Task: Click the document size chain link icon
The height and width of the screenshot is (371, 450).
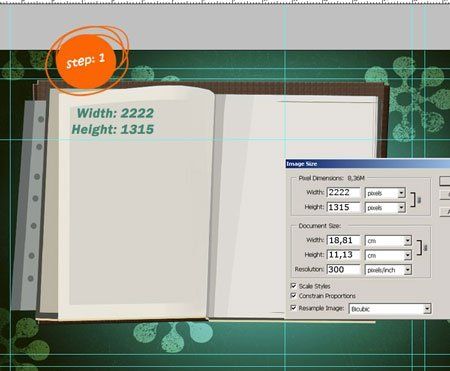Action: (x=425, y=248)
